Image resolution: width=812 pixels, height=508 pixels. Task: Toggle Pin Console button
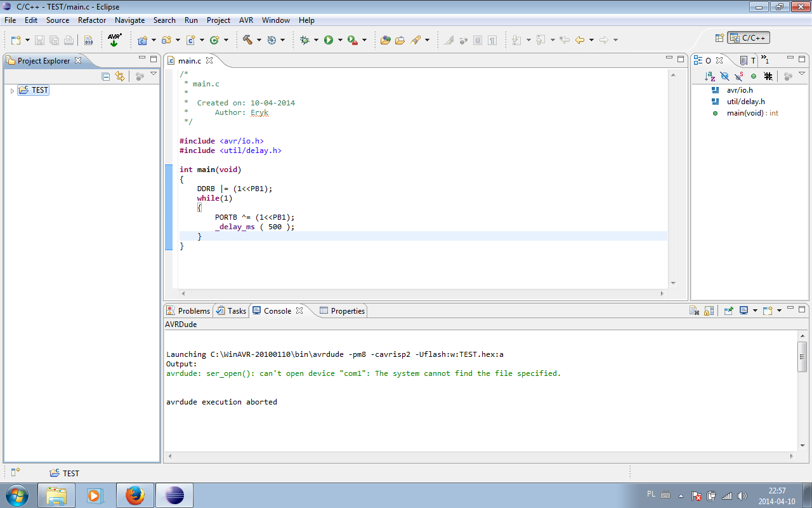tap(729, 311)
